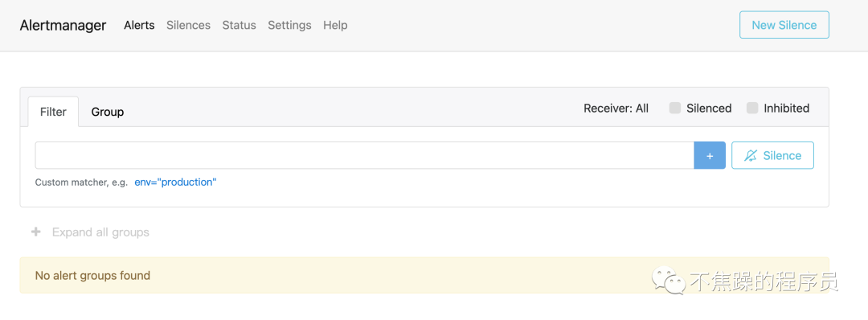
Task: Focus the custom matcher filter input
Action: click(x=364, y=155)
